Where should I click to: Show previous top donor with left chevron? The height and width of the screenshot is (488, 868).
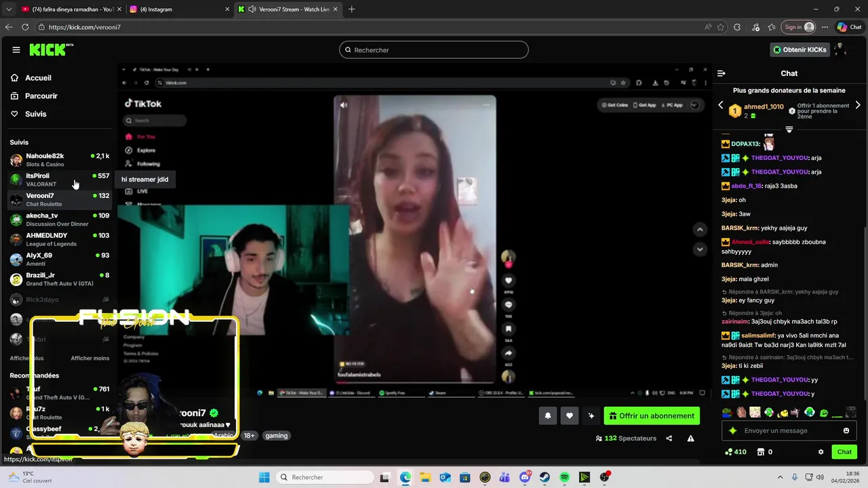coord(721,105)
